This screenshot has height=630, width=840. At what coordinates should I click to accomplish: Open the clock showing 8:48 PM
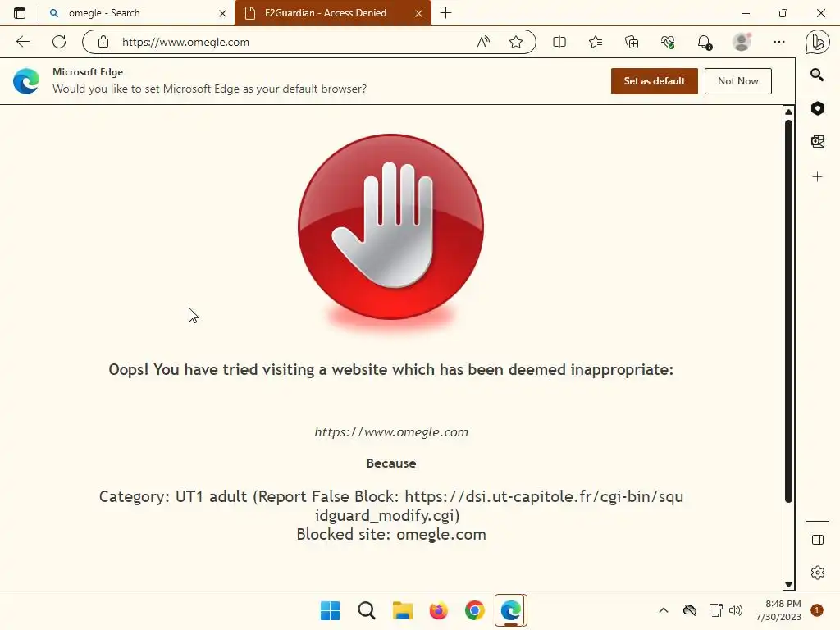click(778, 610)
